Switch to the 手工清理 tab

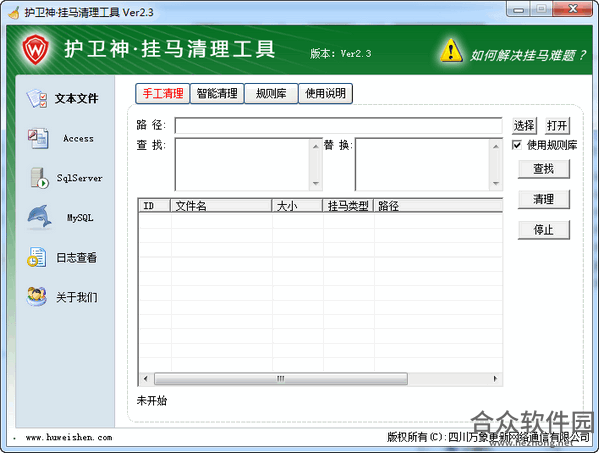tap(163, 94)
